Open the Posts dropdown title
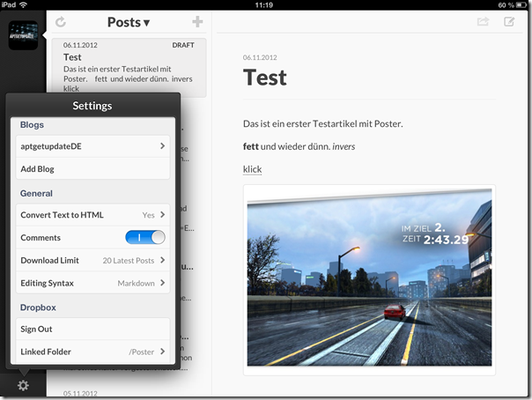This screenshot has width=532, height=400. pyautogui.click(x=129, y=22)
